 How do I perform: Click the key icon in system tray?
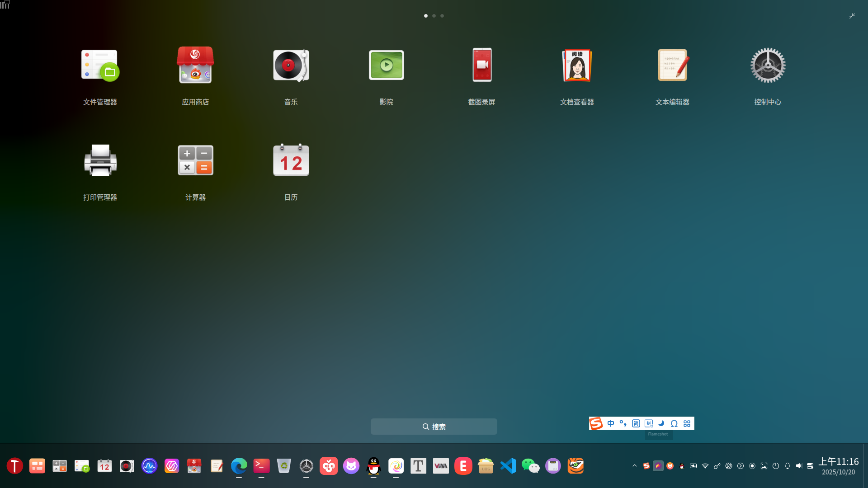717,466
